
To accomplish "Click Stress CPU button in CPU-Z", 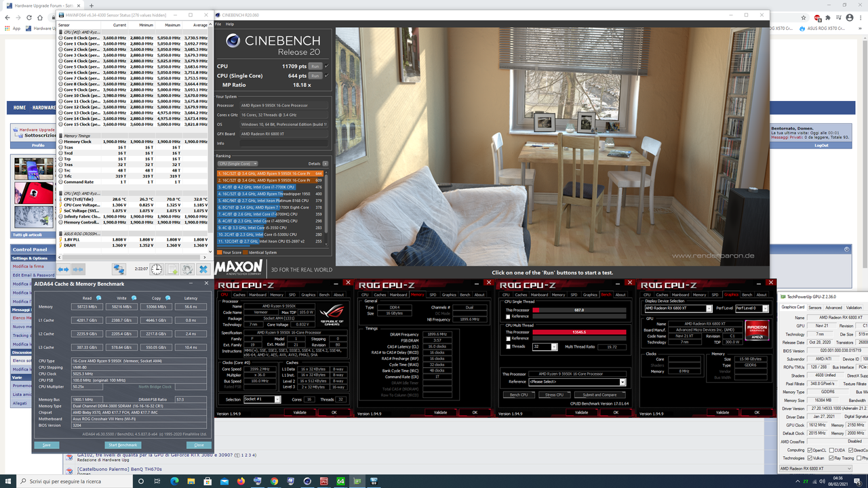I will (x=554, y=394).
